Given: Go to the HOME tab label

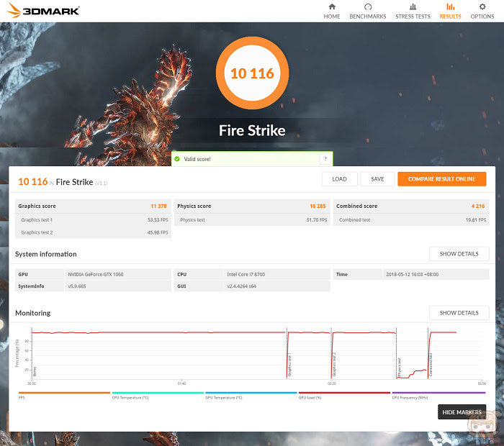Looking at the screenshot, I should tap(332, 17).
